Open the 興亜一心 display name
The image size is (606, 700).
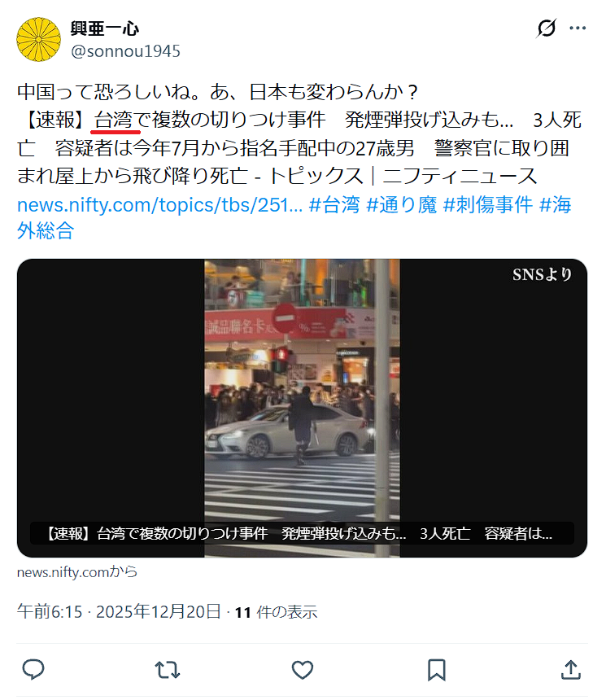pos(105,28)
